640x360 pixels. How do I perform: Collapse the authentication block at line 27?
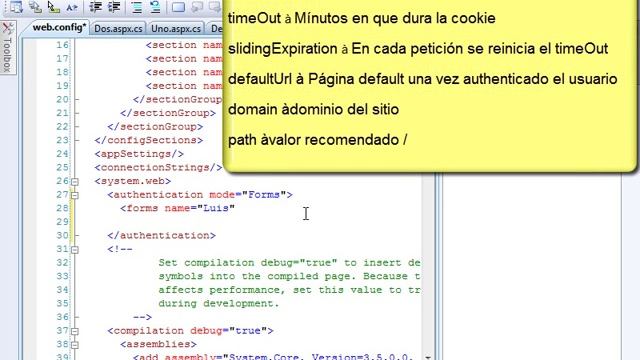pos(75,195)
